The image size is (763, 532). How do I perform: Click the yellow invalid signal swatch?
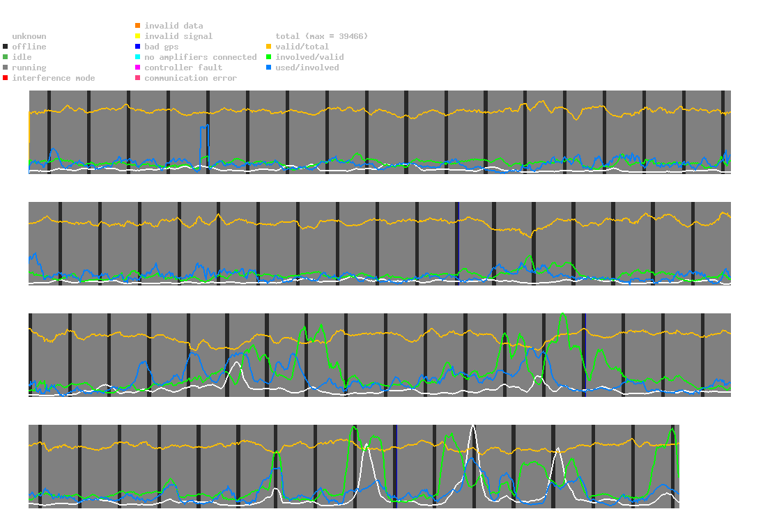point(138,36)
